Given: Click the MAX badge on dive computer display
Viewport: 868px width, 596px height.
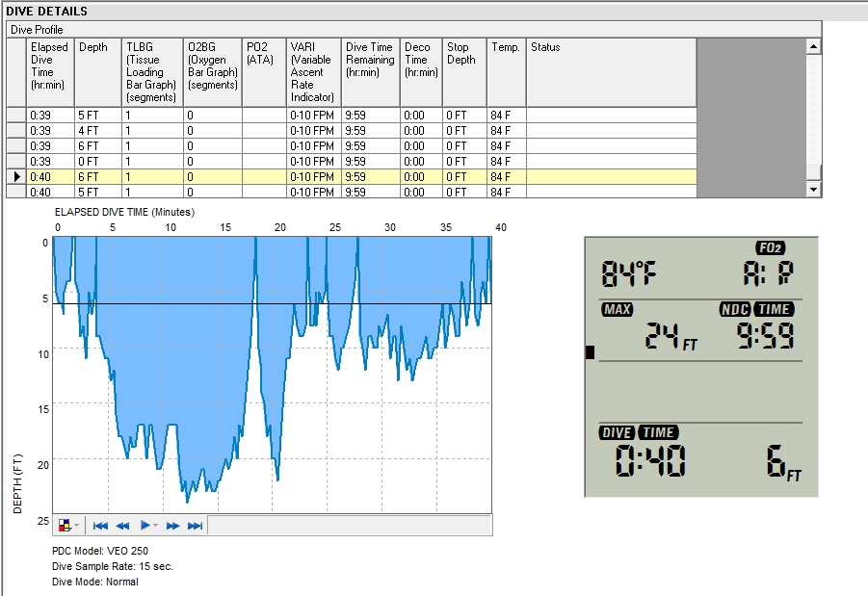Looking at the screenshot, I should click(x=617, y=309).
